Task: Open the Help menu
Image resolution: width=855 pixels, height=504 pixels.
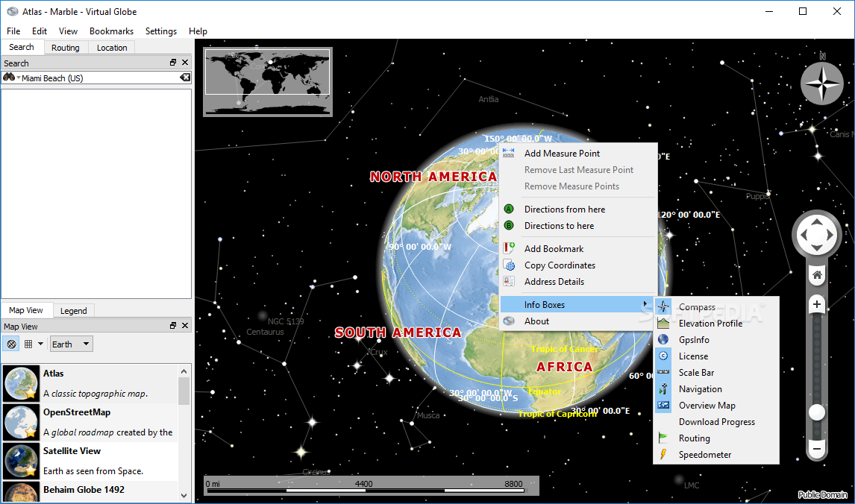Action: point(198,31)
